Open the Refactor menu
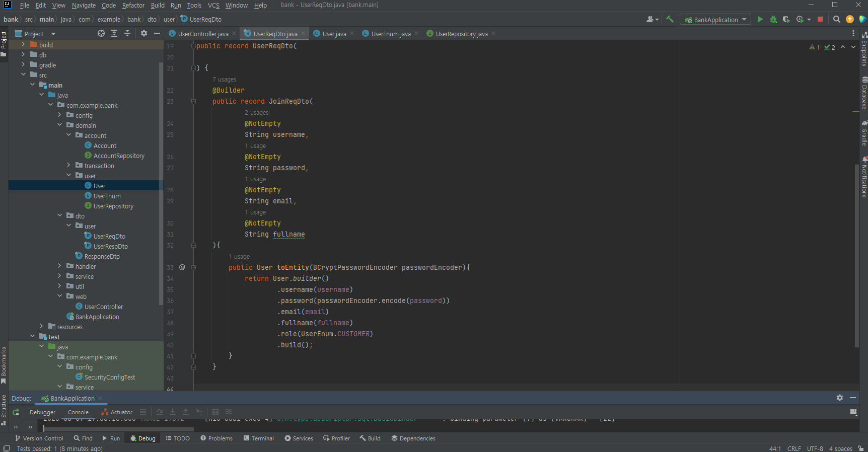The height and width of the screenshot is (452, 868). 133,5
